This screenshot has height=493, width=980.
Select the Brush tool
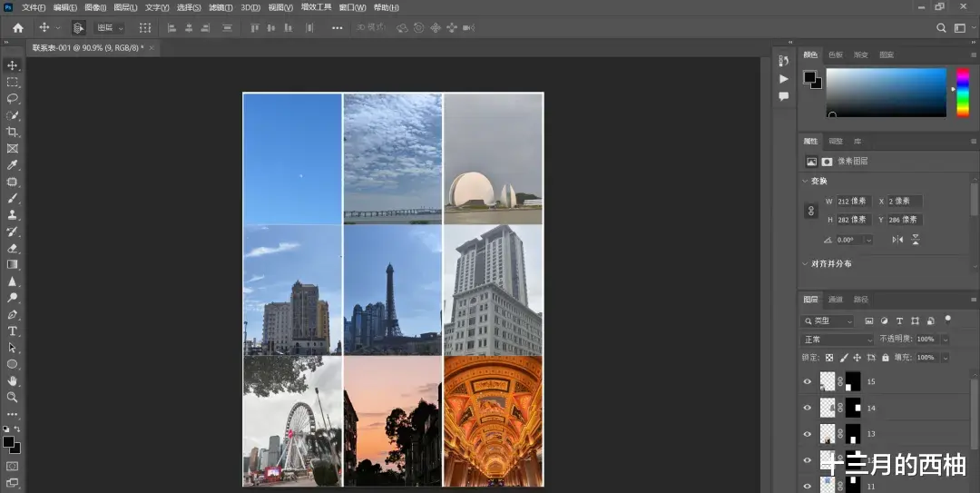(x=12, y=198)
